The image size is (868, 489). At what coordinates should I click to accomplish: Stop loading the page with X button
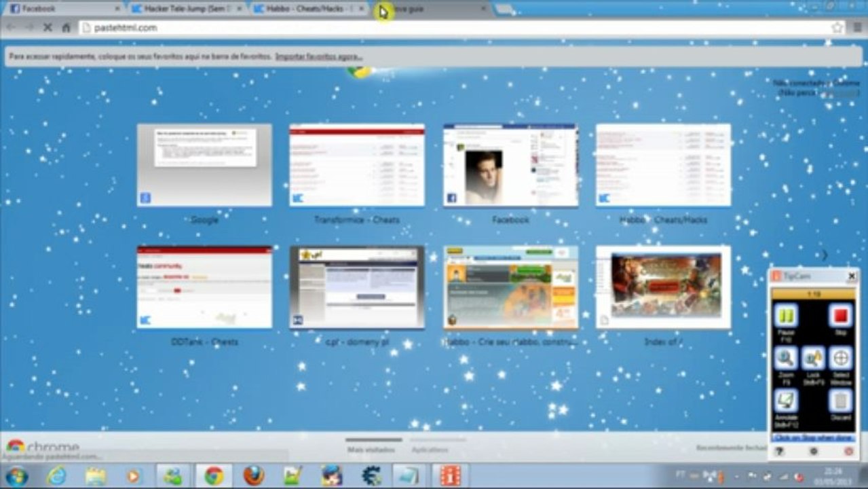click(48, 27)
